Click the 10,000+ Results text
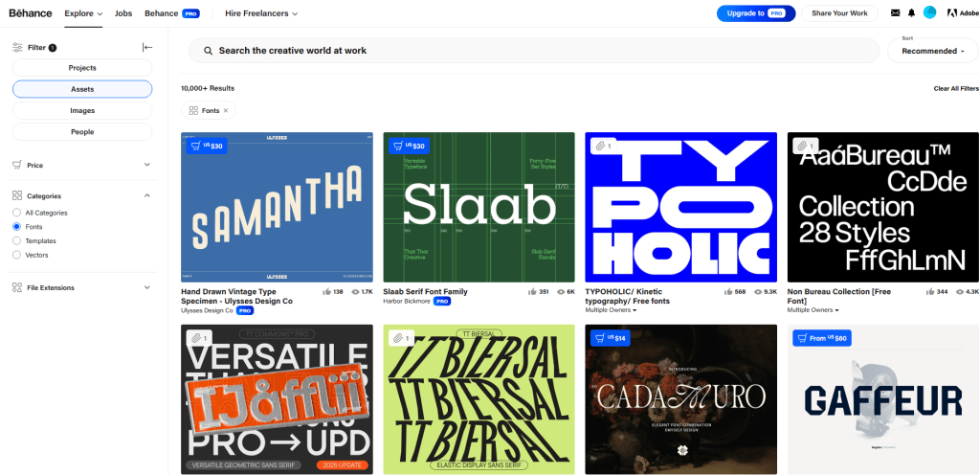 pos(208,88)
